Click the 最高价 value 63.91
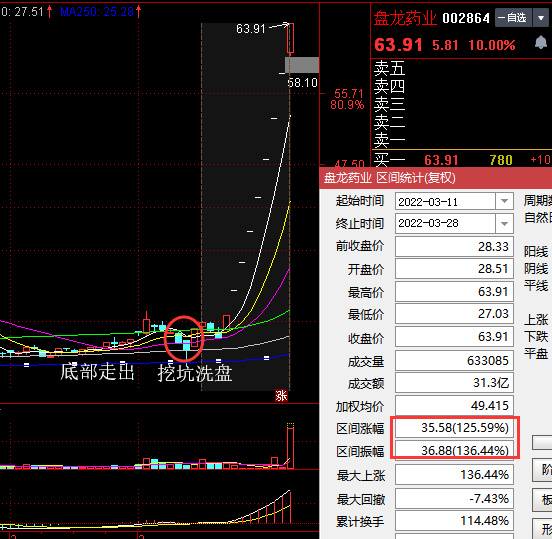 click(x=454, y=292)
